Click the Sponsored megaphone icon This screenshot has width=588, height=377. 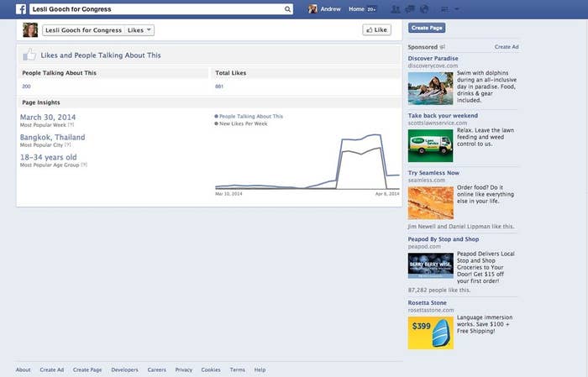click(443, 47)
